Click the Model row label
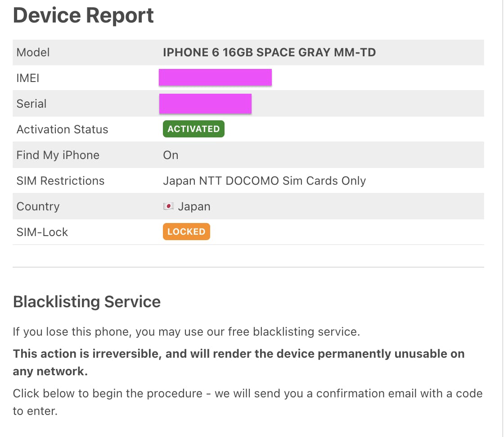Viewport: 504px width, 437px height. pyautogui.click(x=33, y=52)
